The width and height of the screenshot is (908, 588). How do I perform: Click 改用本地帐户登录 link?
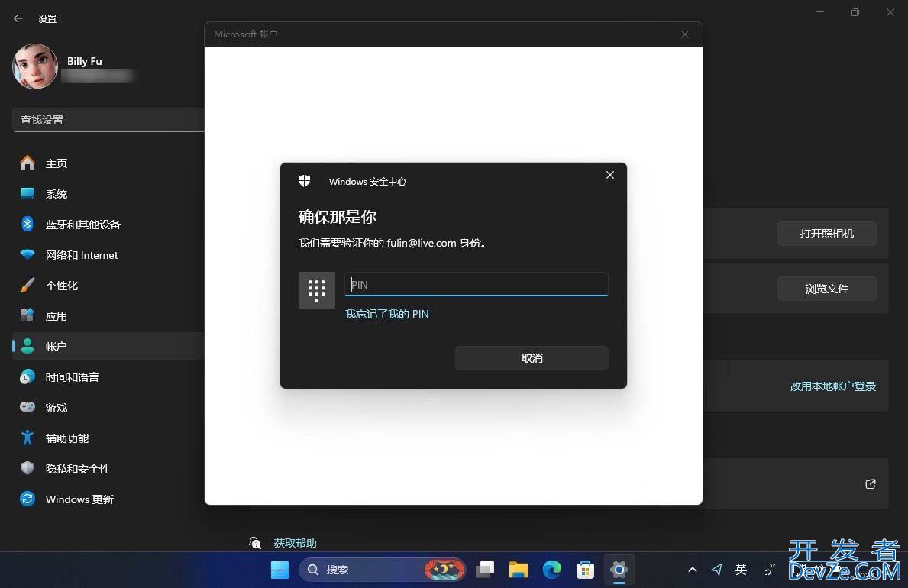click(832, 386)
